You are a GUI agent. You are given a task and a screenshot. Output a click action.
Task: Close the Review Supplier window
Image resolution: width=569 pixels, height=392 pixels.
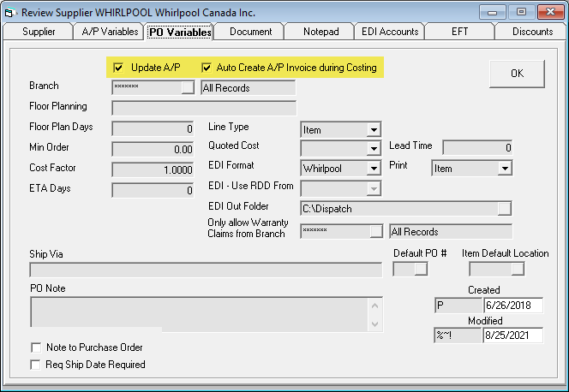click(550, 12)
